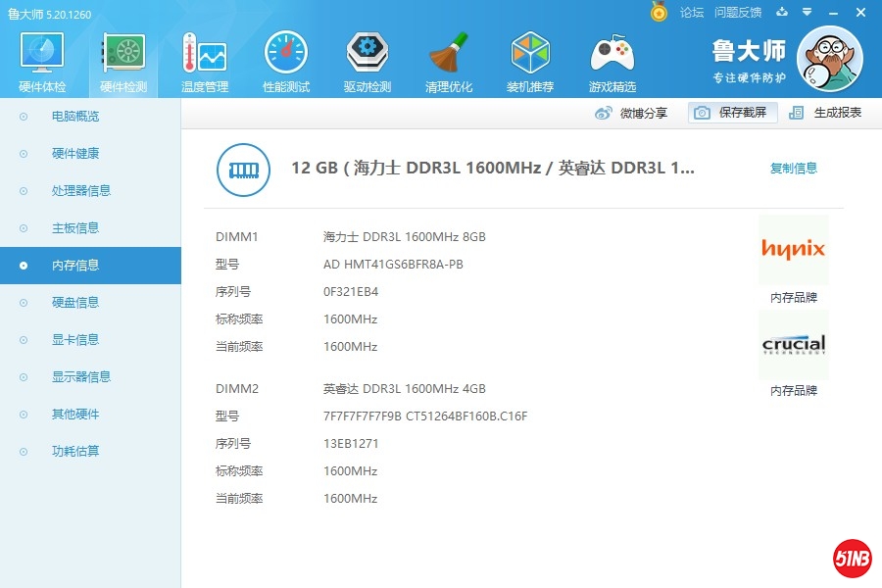
Task: Click the Hynix memory brand logo
Action: [793, 249]
